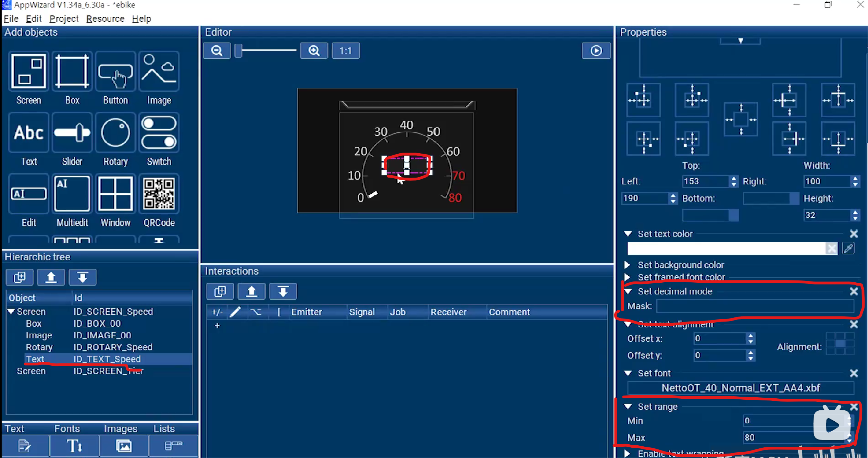
Task: Click the decimal mode Mask field
Action: (x=755, y=306)
